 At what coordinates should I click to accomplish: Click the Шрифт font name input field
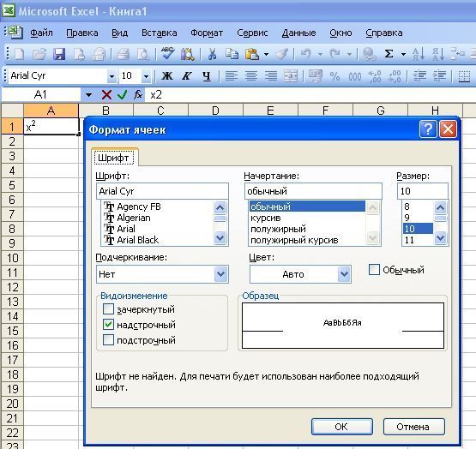point(162,191)
